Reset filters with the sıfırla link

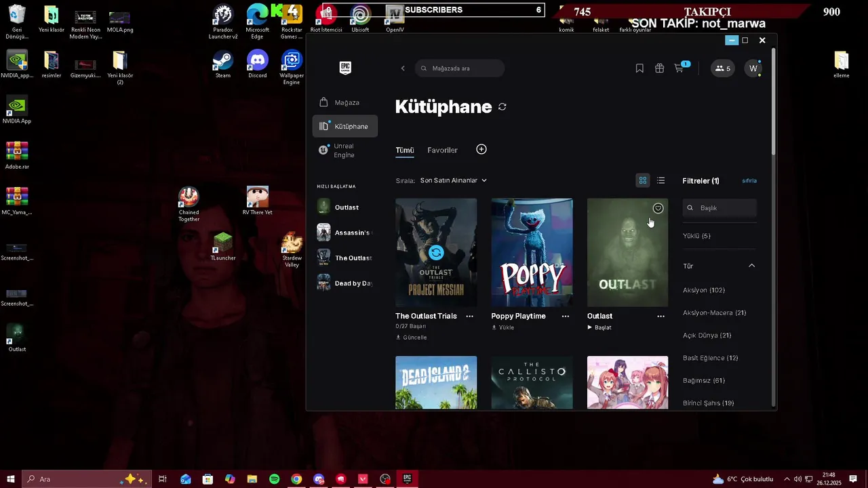click(x=749, y=181)
